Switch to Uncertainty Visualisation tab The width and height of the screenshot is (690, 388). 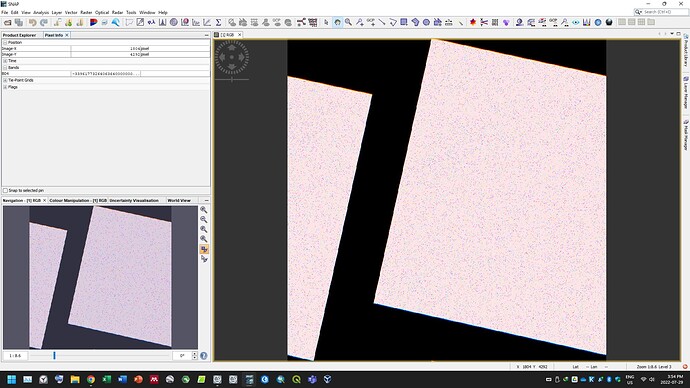(x=134, y=200)
